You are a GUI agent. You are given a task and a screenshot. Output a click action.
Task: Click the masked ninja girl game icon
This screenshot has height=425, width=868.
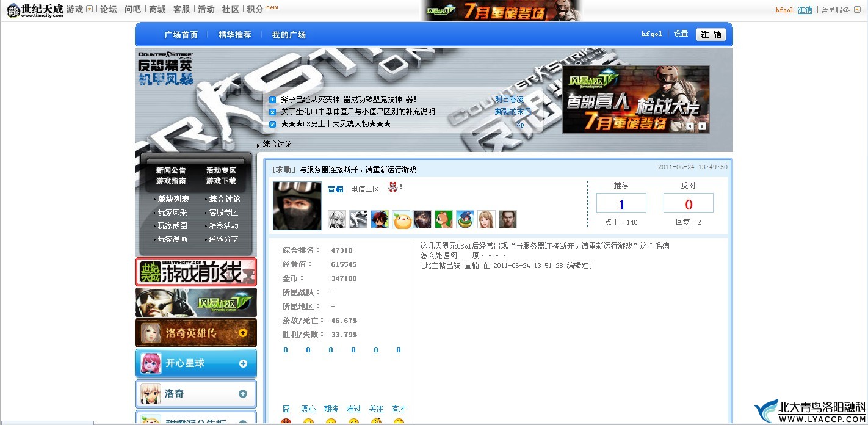(x=422, y=219)
